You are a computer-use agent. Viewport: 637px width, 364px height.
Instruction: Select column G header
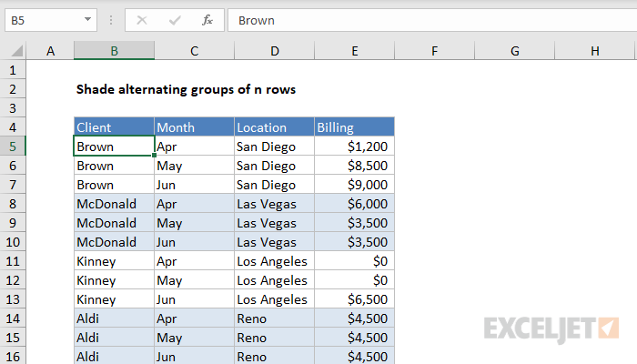coord(515,51)
